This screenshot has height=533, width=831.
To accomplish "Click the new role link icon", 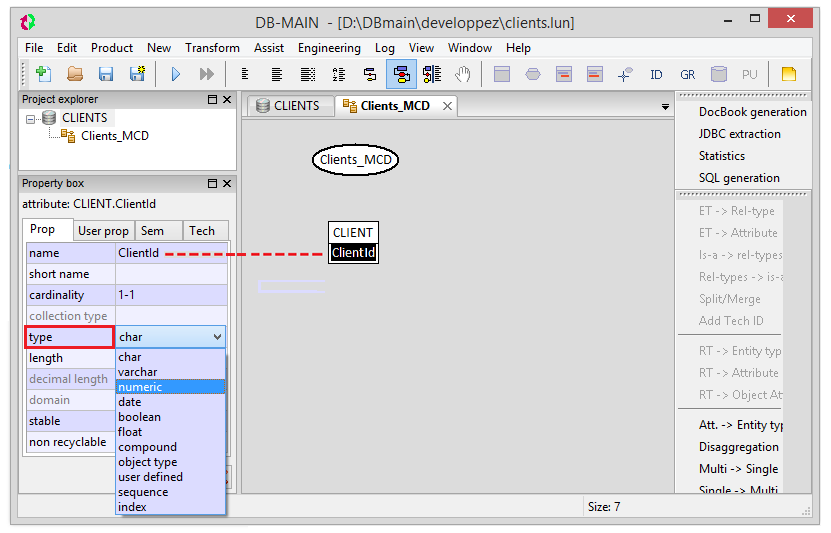I will point(625,74).
